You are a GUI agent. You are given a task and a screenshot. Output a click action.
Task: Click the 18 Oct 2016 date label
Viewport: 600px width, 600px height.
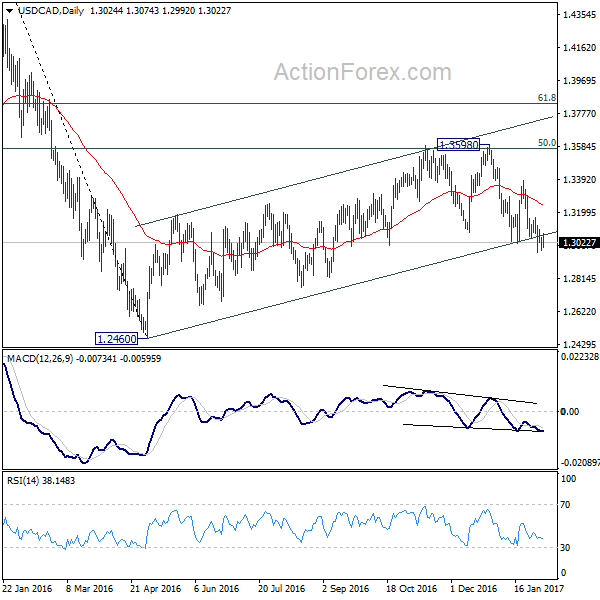411,588
